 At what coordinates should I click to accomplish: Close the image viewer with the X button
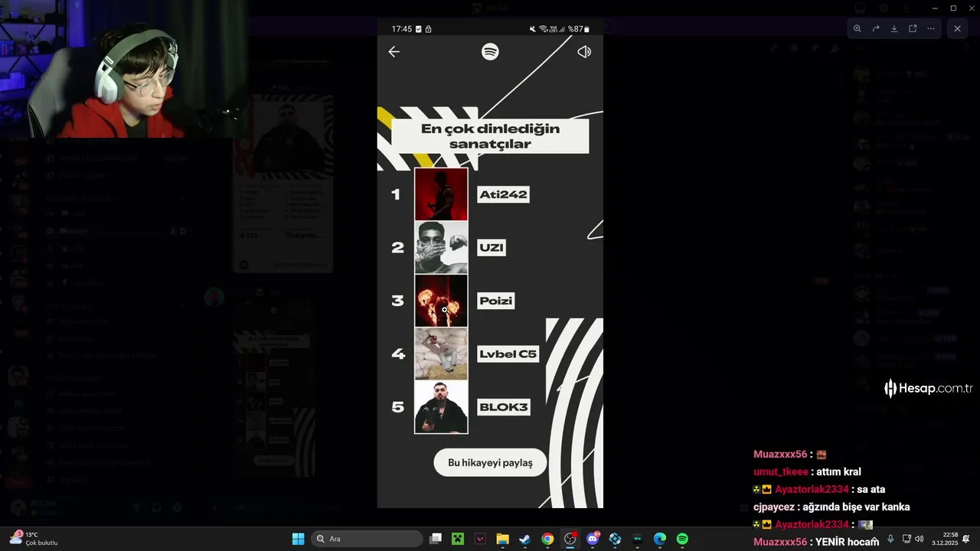(x=957, y=28)
